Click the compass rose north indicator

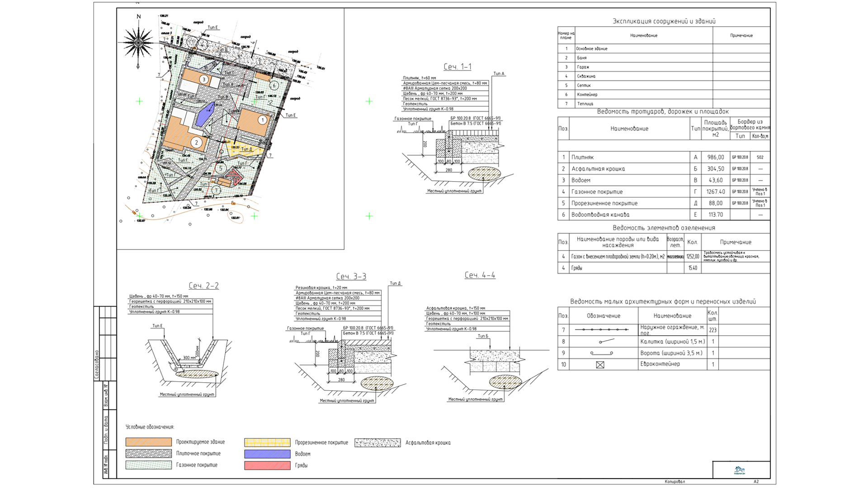pos(138,42)
